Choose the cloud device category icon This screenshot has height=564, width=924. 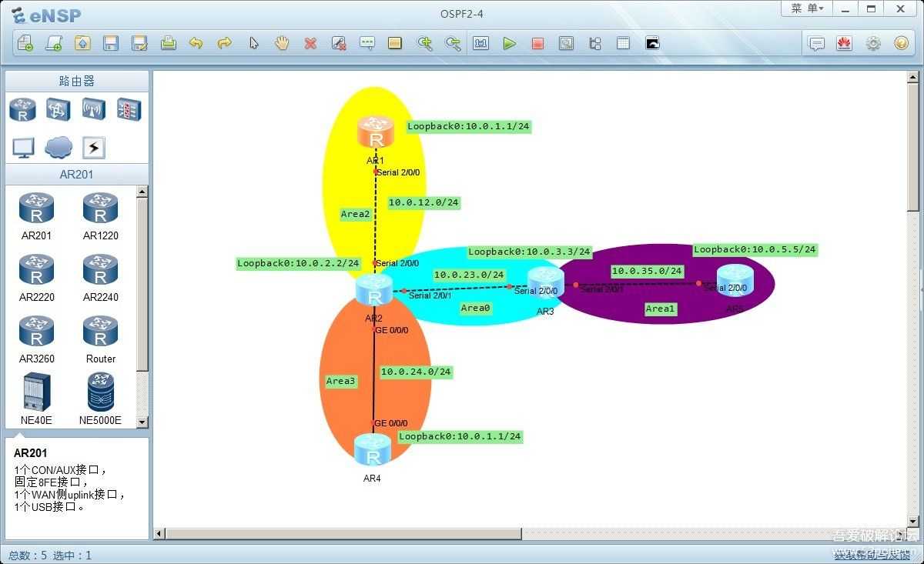pos(59,147)
